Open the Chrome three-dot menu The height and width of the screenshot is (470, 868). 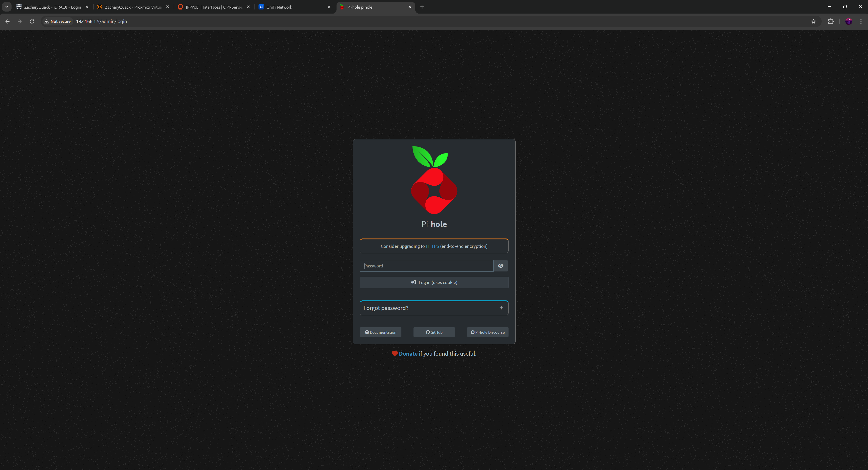click(x=861, y=21)
